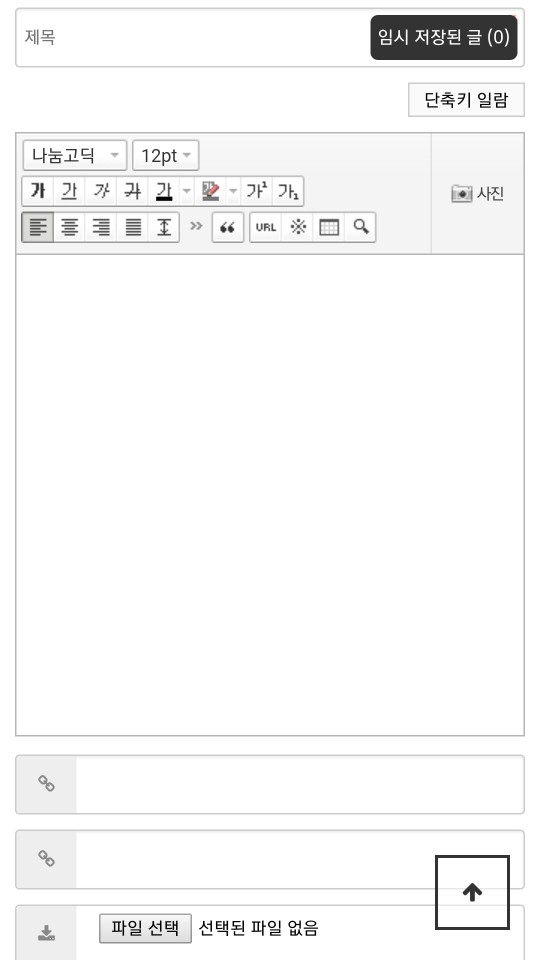Expand more toolbar options chevron
This screenshot has width=540, height=960.
click(196, 227)
